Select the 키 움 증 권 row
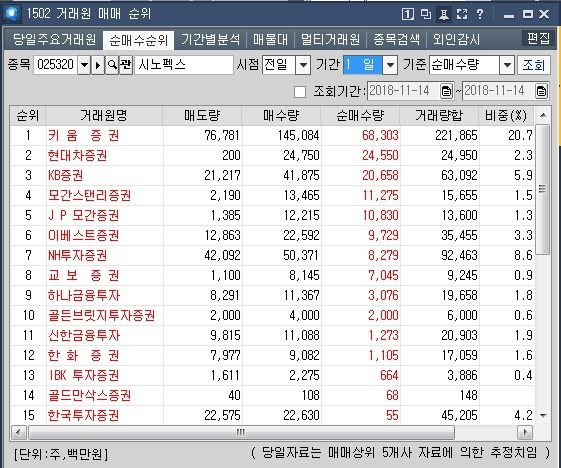Screen dimensions: 561x468 [x=272, y=136]
